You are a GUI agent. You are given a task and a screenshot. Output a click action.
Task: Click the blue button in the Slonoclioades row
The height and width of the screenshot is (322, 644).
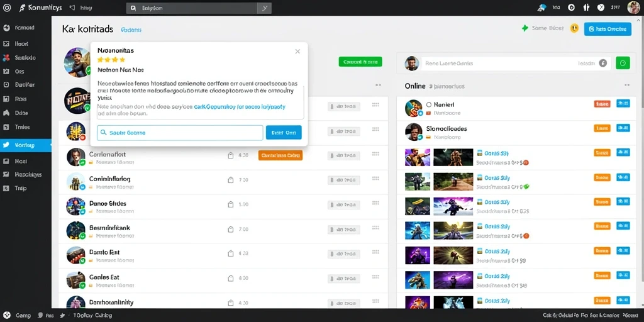click(623, 128)
